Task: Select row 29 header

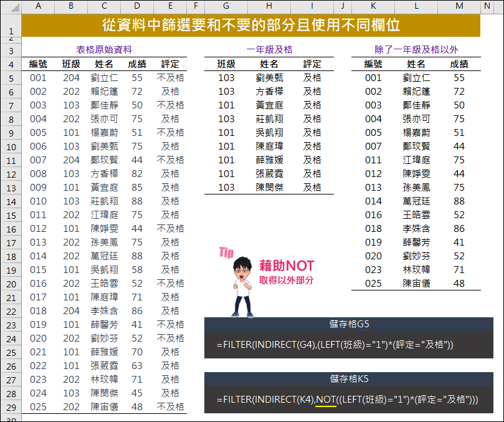Action: (x=11, y=408)
